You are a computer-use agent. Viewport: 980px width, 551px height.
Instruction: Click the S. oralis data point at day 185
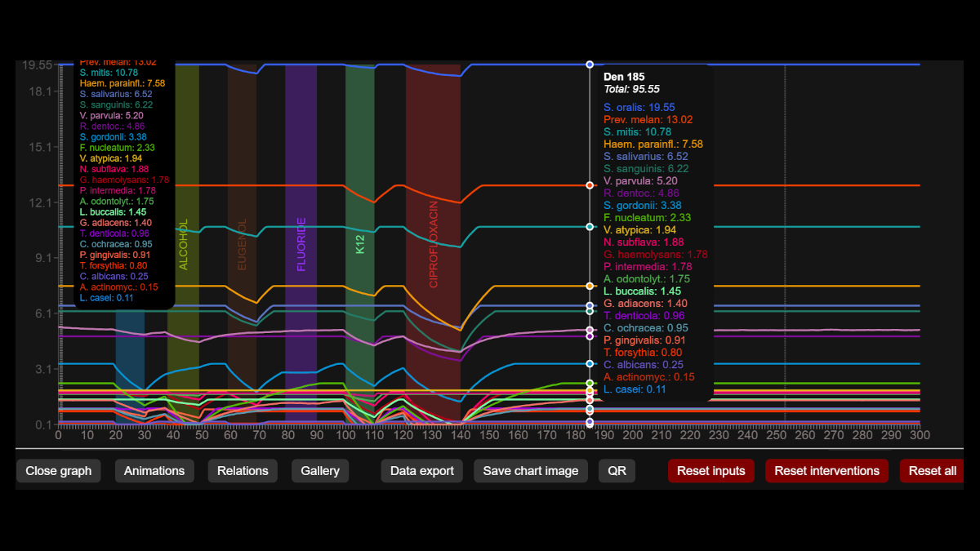[x=590, y=64]
